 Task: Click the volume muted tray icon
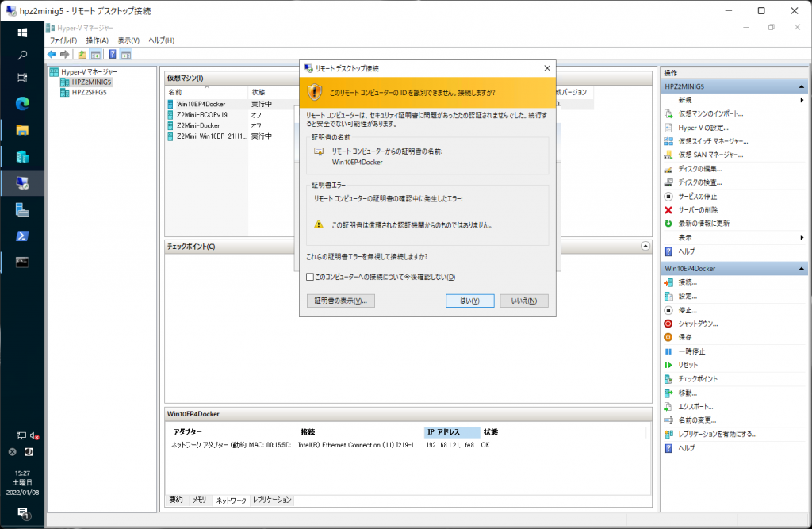[x=34, y=435]
